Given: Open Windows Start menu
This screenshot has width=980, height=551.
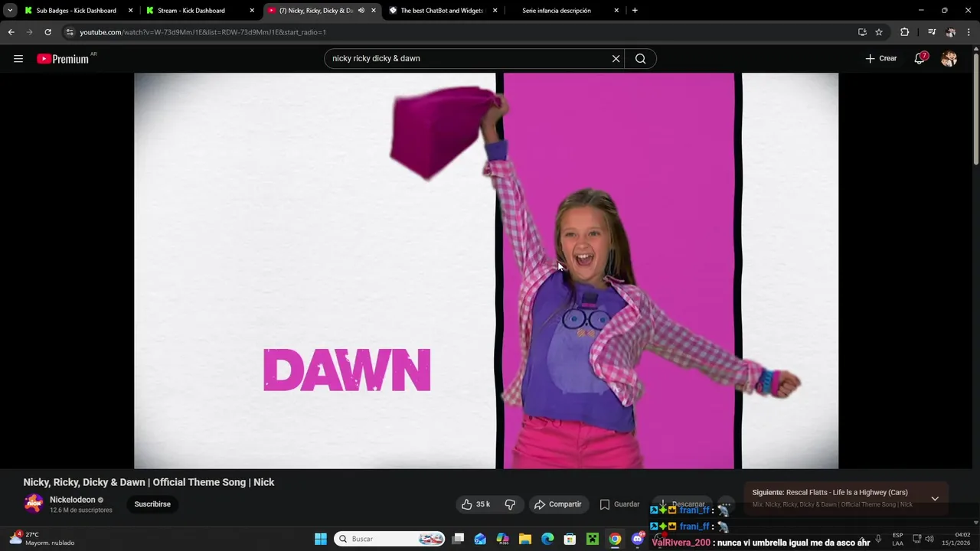Looking at the screenshot, I should coord(321,539).
